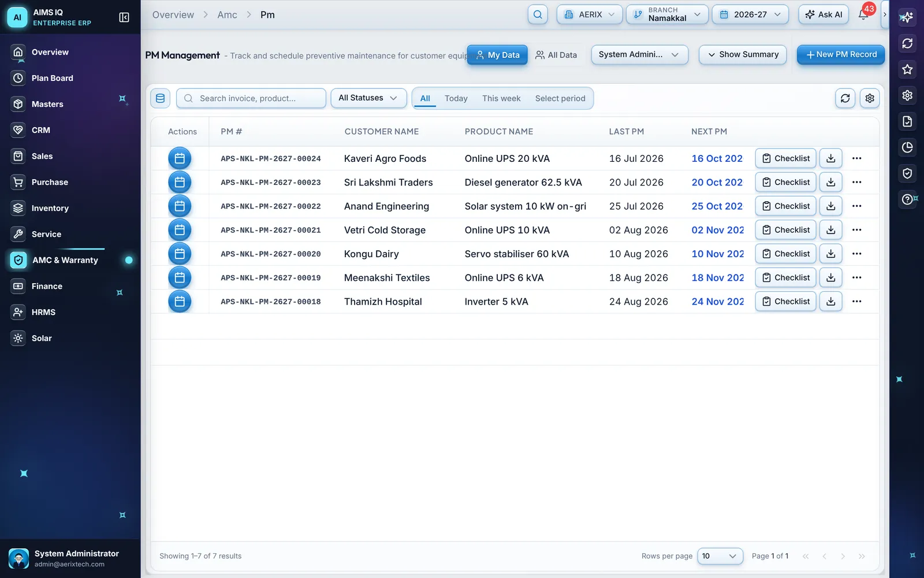Click the Overview breadcrumb link
This screenshot has width=924, height=578.
[173, 14]
